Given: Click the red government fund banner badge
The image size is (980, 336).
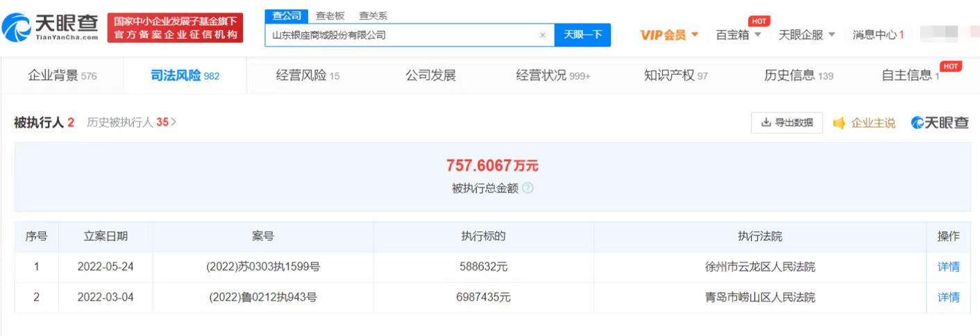Looking at the screenshot, I should [x=176, y=28].
